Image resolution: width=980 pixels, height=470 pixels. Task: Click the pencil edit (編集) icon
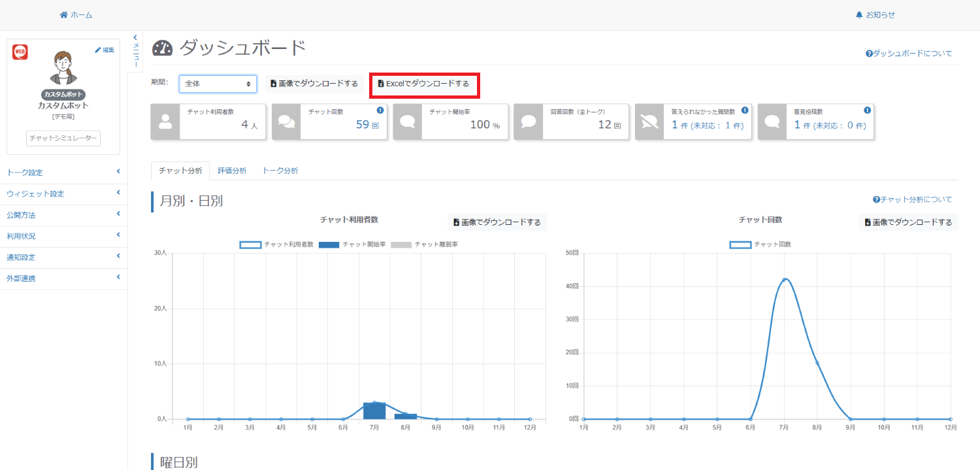[x=99, y=50]
